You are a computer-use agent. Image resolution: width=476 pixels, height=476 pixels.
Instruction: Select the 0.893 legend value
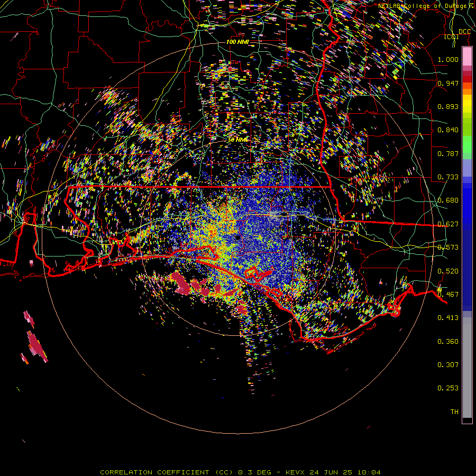(448, 106)
